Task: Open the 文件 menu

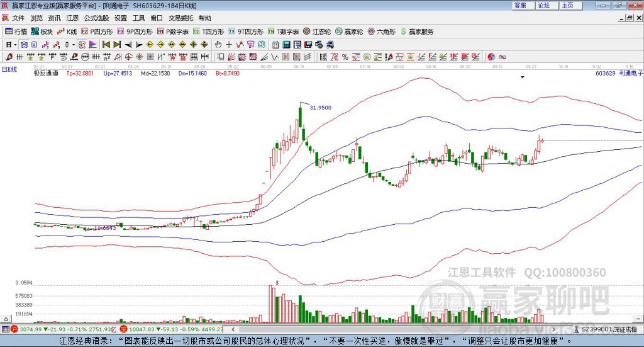Action: pyautogui.click(x=18, y=18)
